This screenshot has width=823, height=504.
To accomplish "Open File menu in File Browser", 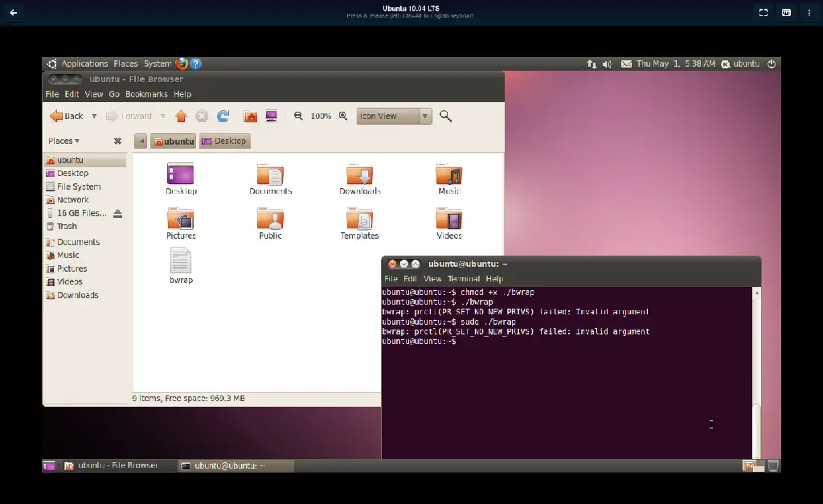I will 52,94.
